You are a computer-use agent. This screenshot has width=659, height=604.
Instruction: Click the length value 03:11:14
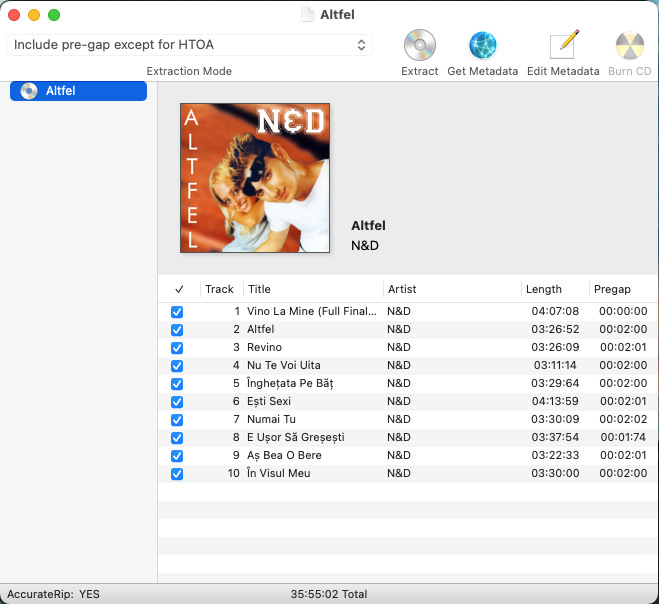(x=555, y=365)
